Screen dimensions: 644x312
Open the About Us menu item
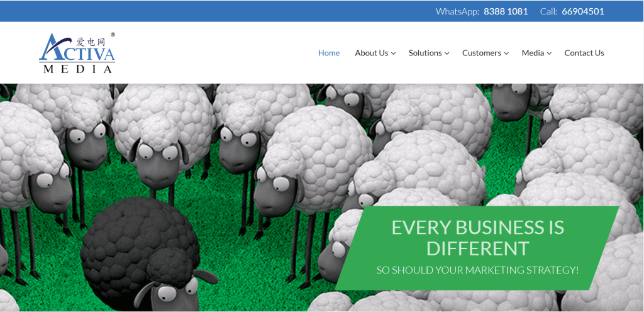(372, 53)
